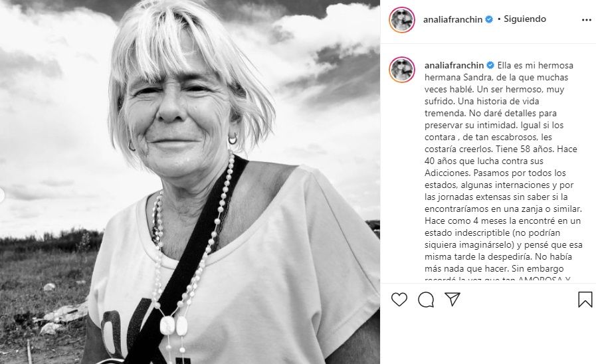Click the verified badge in the post header
This screenshot has height=364, width=596.
click(x=489, y=19)
